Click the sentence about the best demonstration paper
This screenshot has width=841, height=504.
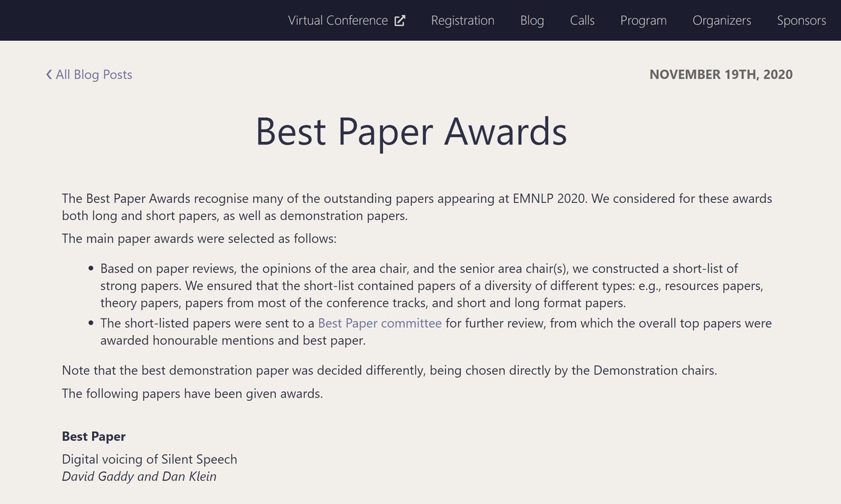click(389, 371)
